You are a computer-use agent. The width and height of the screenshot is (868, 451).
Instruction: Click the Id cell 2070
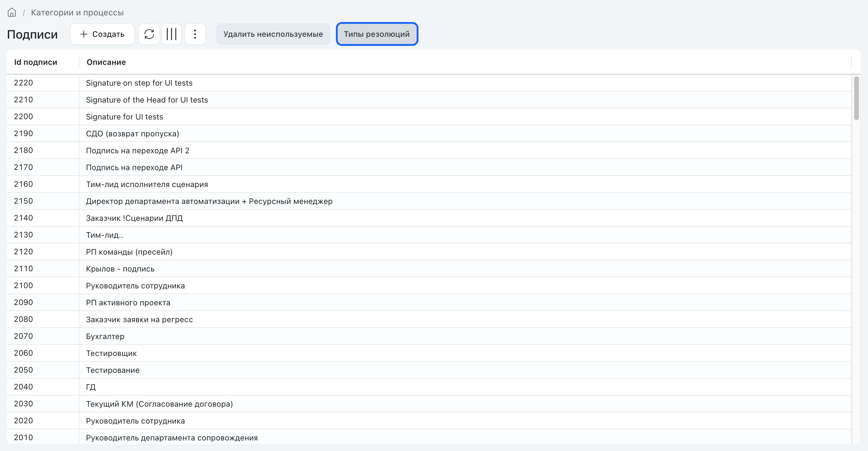[43, 336]
